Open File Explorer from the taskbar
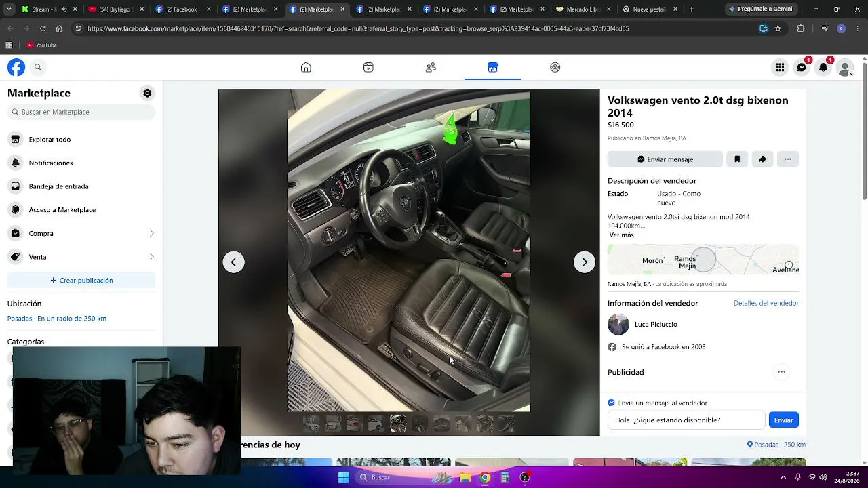 click(465, 477)
